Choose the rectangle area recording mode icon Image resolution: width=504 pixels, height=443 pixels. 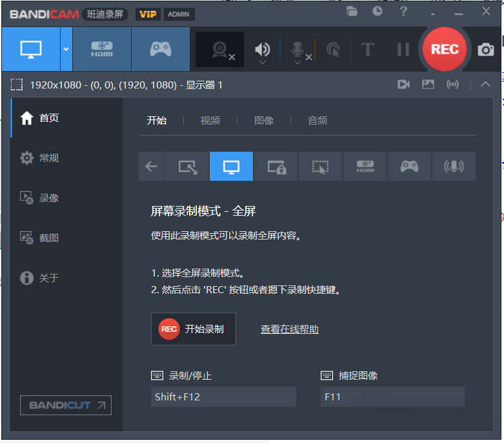(x=188, y=167)
